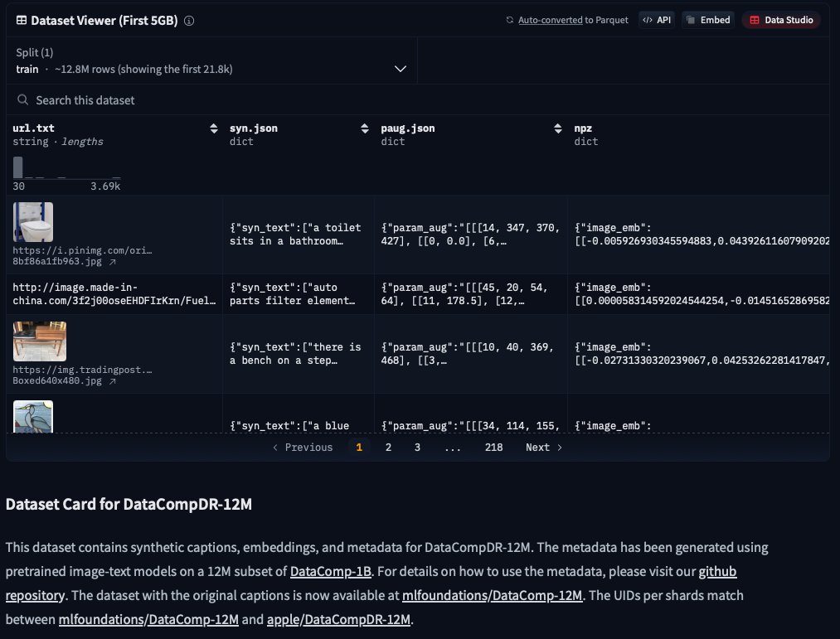Click the info icon beside Dataset Viewer title

(x=189, y=21)
